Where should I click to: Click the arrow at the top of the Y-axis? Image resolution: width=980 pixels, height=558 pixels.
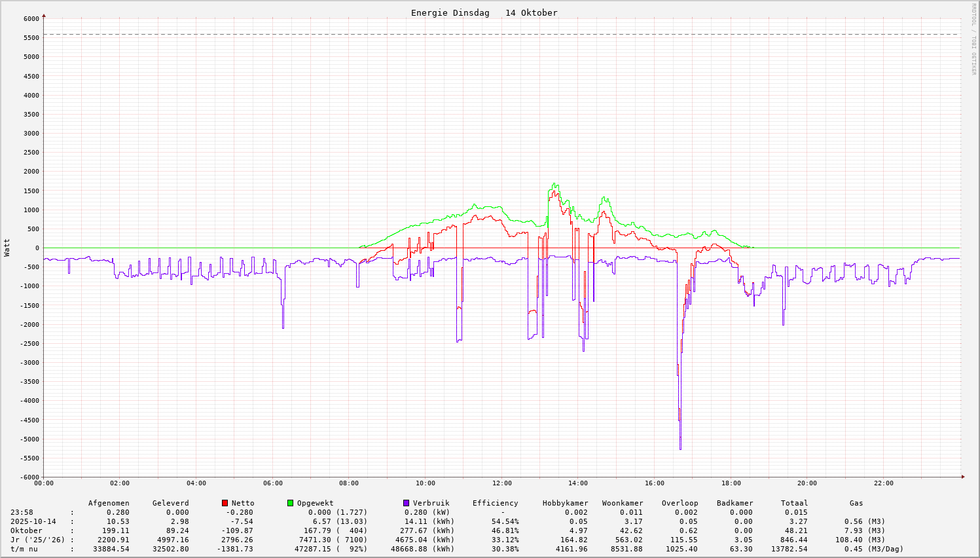[x=44, y=15]
